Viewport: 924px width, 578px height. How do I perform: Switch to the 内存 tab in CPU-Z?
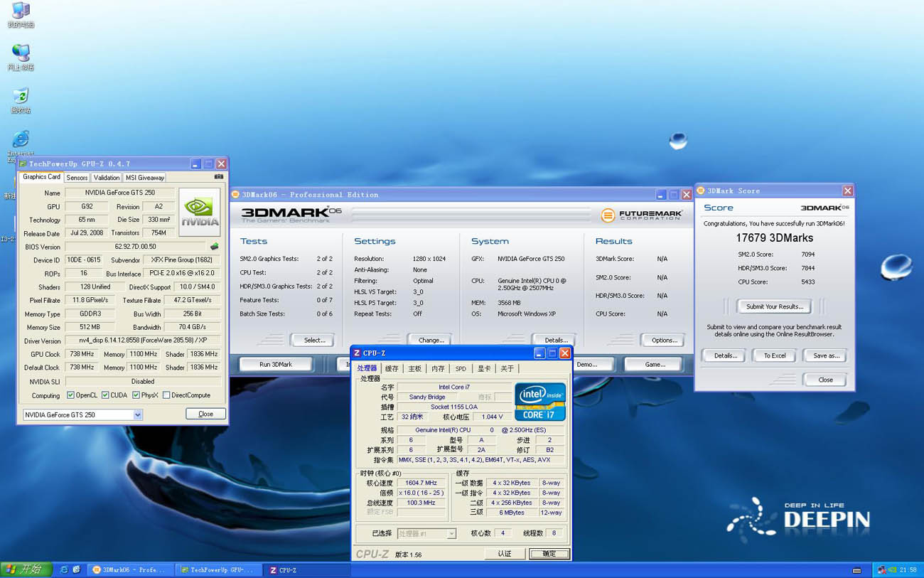(438, 369)
